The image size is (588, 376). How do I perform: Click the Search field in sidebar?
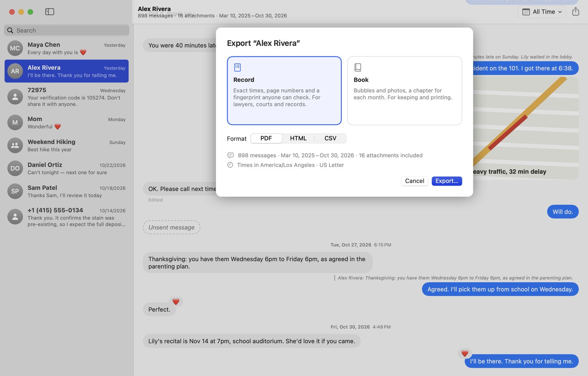[x=67, y=30]
